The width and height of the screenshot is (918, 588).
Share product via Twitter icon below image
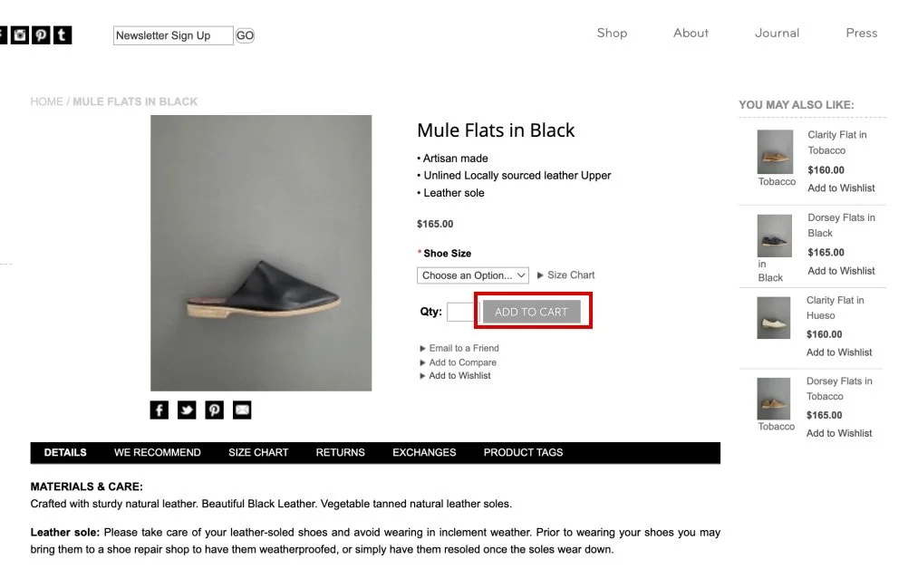pos(187,410)
